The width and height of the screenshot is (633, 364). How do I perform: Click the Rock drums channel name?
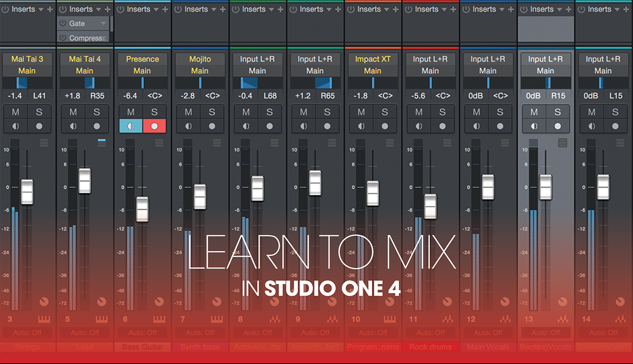point(430,347)
